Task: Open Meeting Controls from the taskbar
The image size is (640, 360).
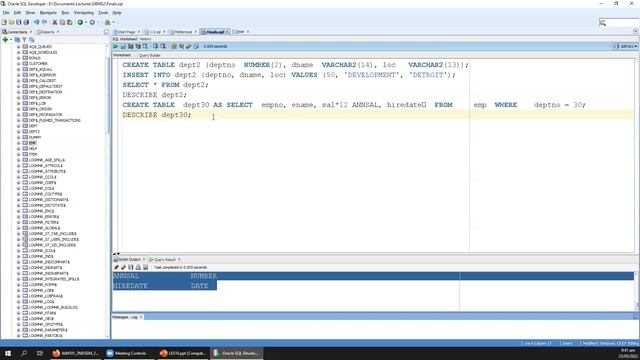Action: 129,353
